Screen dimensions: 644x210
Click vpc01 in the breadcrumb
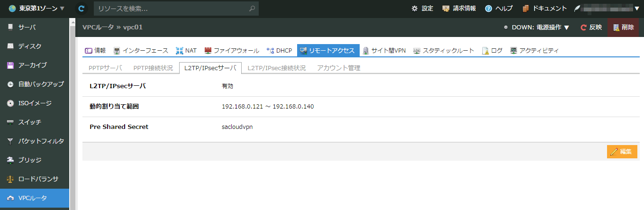[133, 27]
